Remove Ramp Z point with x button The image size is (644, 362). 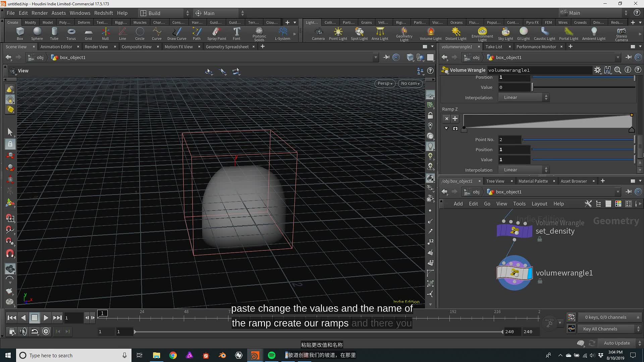[446, 119]
